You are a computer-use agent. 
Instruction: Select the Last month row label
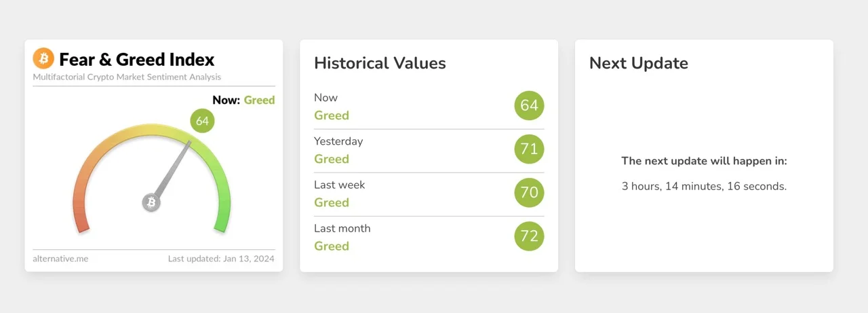tap(342, 228)
